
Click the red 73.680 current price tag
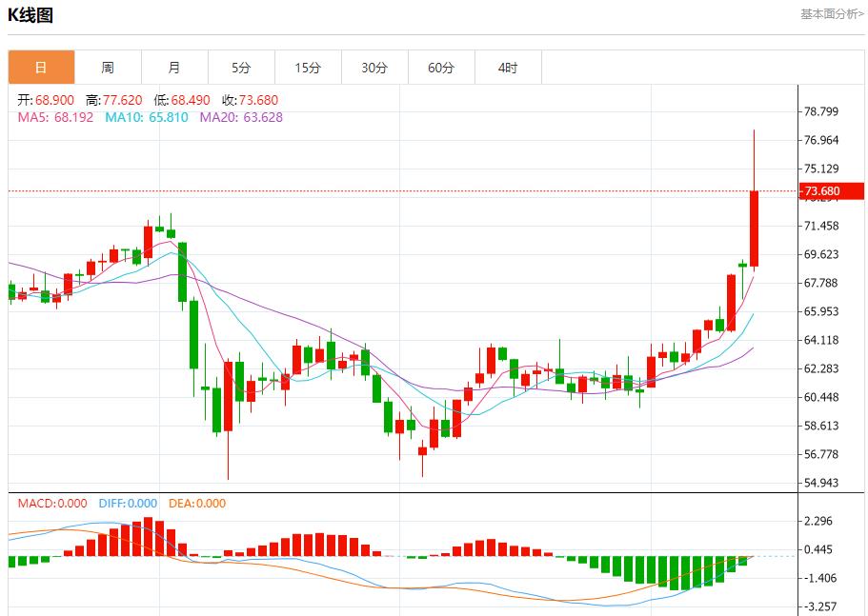point(822,191)
